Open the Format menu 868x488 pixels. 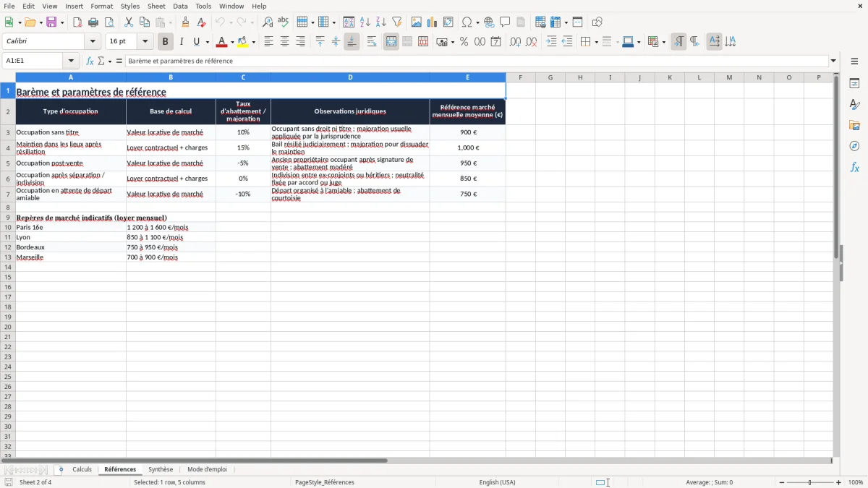click(x=102, y=6)
